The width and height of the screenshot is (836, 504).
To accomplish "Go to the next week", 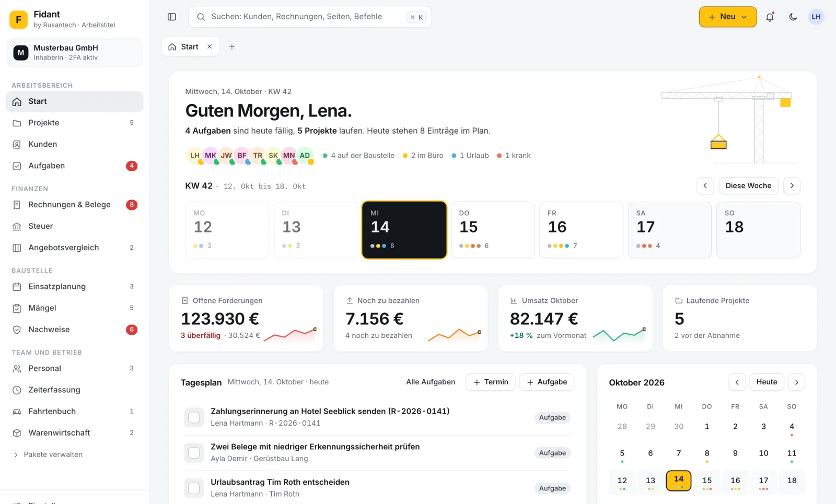I will pos(792,186).
